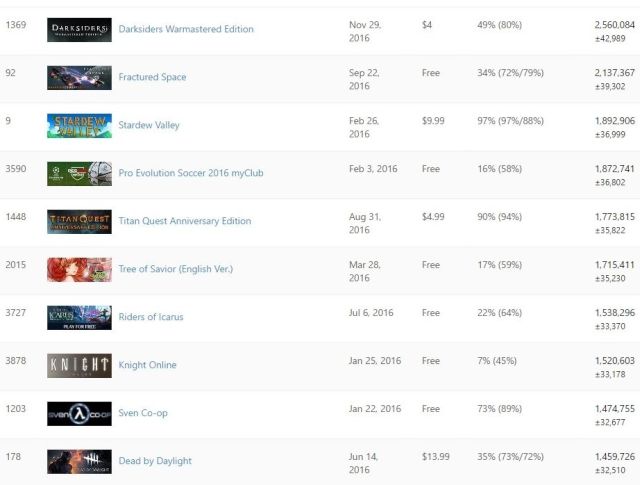640x485 pixels.
Task: Open the Darksiders Warmastered Edition link
Action: point(186,30)
